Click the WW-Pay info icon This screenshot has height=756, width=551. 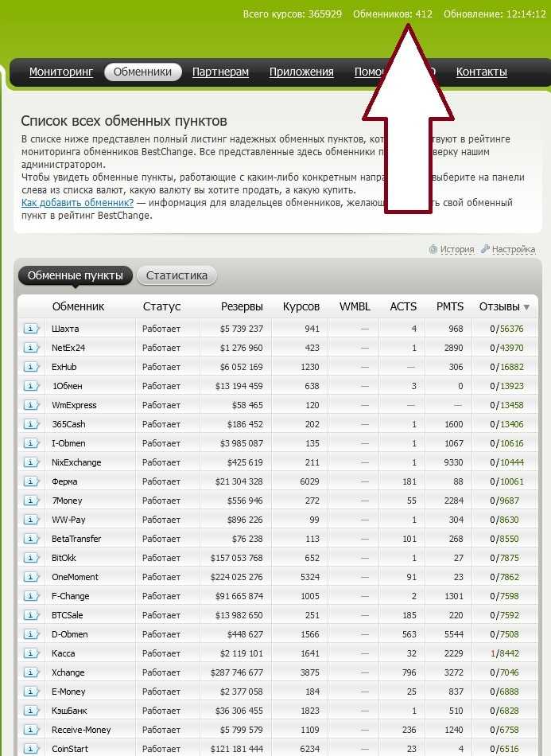click(x=31, y=520)
